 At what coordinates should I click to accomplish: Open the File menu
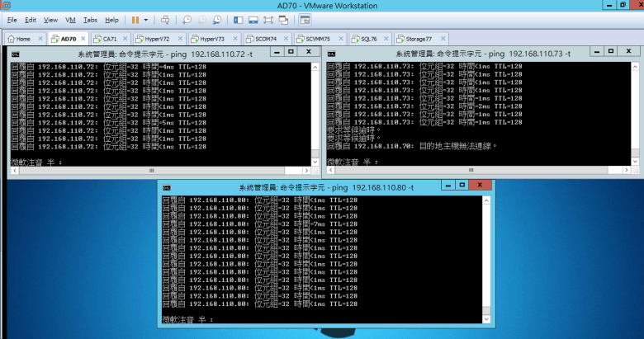tap(12, 19)
